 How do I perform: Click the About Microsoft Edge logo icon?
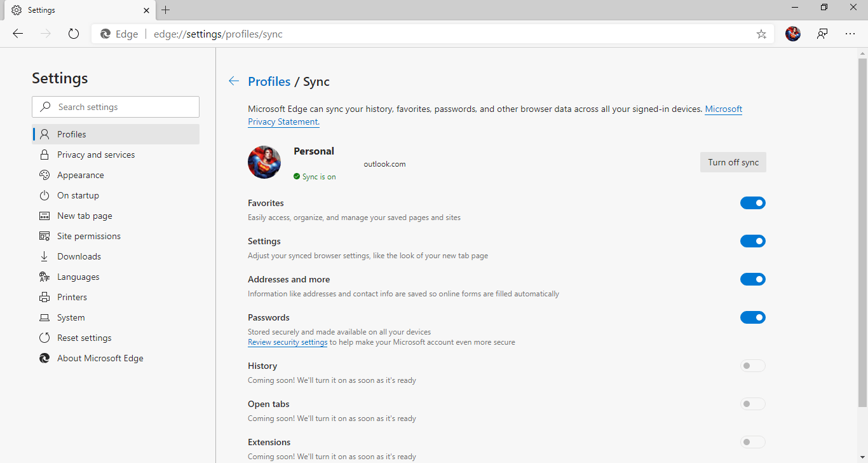[x=44, y=358]
